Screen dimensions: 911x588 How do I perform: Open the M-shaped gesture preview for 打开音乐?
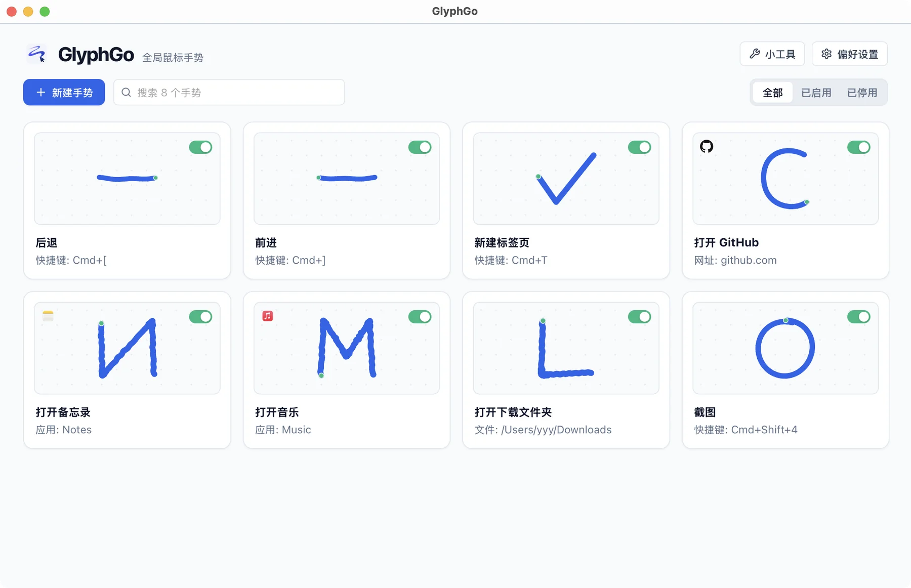[x=347, y=348]
